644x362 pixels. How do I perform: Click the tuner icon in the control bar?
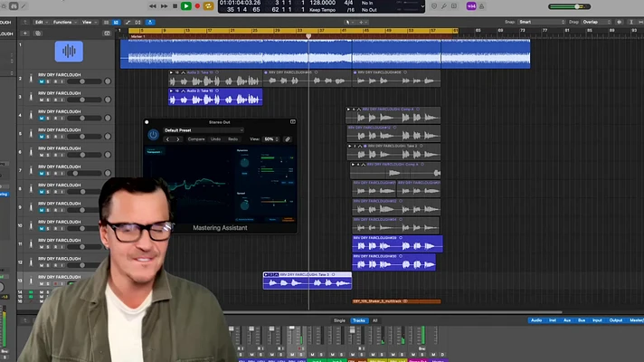pos(444,6)
